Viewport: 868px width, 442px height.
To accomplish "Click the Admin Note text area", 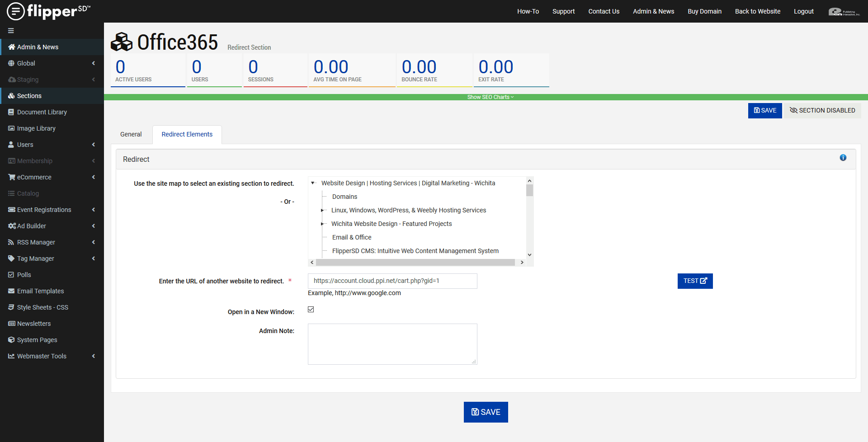I will pos(392,344).
